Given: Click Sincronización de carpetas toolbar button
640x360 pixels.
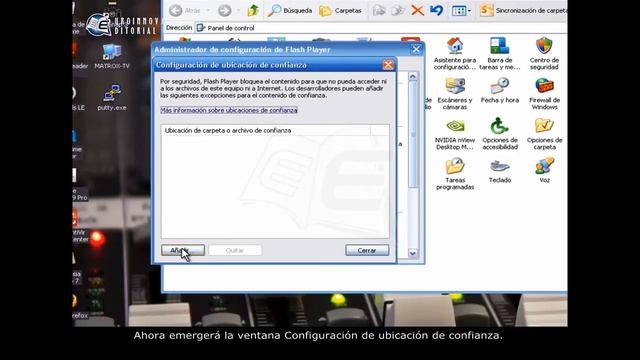Looking at the screenshot, I should (x=523, y=11).
